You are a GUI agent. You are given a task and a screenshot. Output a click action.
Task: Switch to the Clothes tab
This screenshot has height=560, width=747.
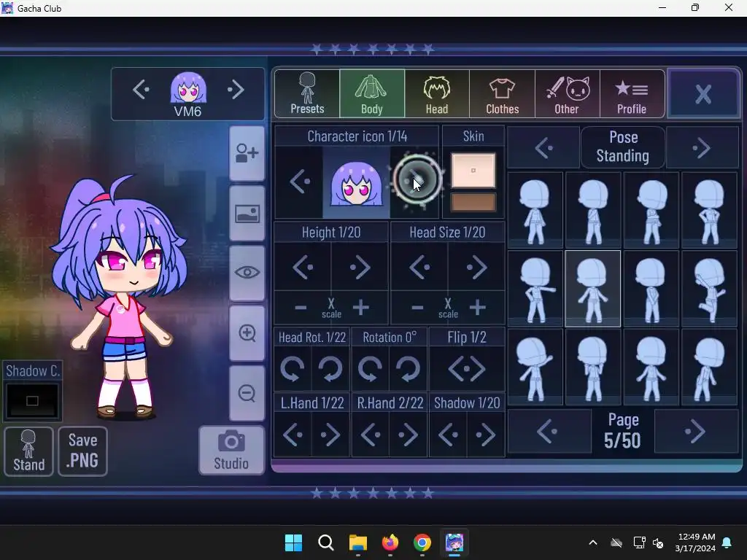tap(502, 93)
